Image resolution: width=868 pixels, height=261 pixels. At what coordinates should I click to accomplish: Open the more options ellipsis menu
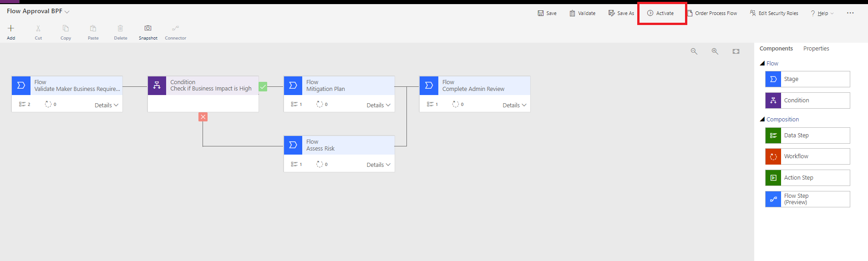(x=850, y=13)
